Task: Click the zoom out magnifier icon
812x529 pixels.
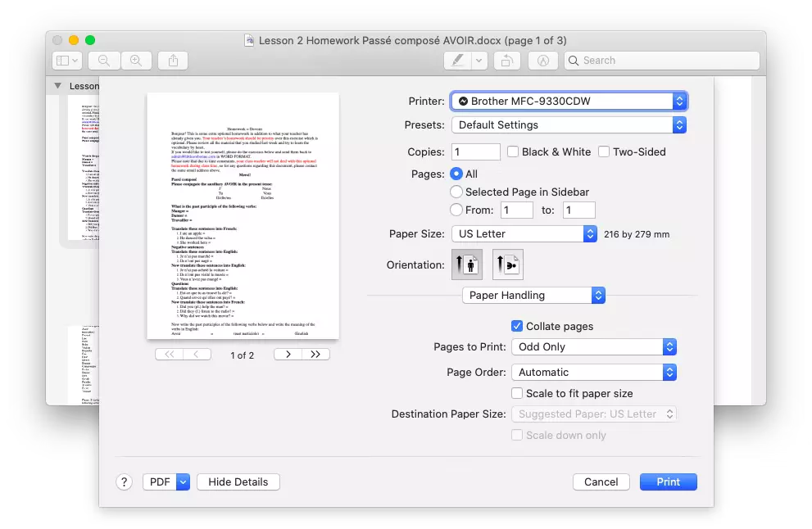Action: 104,61
